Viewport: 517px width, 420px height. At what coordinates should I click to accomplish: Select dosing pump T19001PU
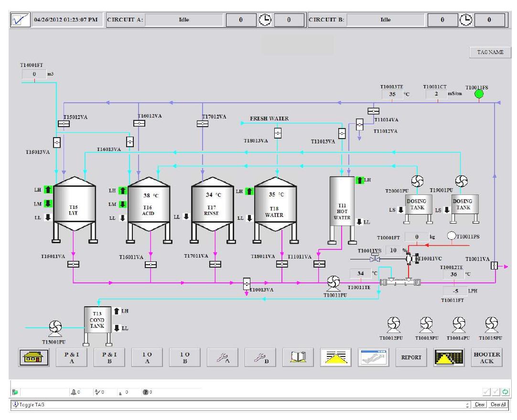click(461, 181)
